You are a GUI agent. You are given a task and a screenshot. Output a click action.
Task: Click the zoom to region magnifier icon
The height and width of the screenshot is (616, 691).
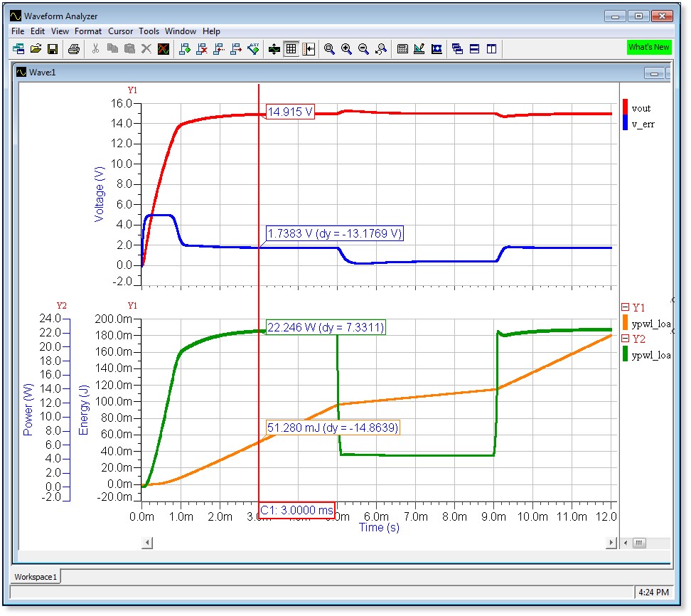tap(329, 49)
